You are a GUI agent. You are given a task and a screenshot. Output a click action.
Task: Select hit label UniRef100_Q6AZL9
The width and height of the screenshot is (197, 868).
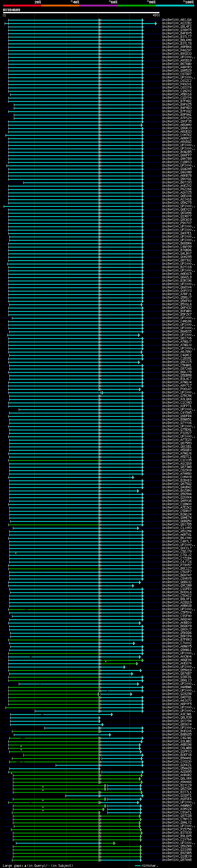[x=177, y=277]
